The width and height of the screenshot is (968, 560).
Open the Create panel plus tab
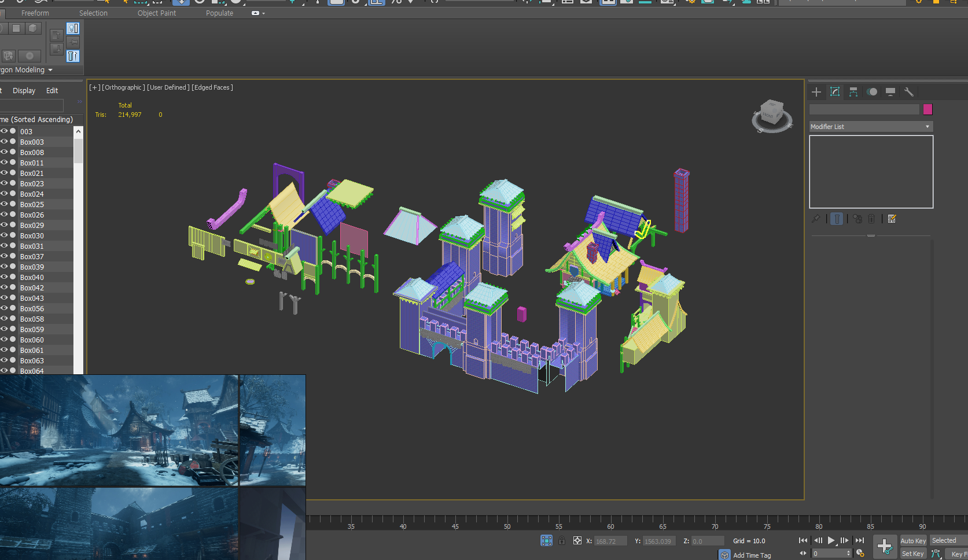coord(816,92)
